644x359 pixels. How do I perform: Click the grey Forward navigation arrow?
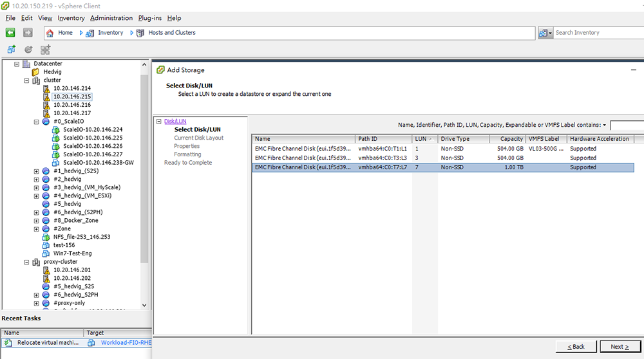point(28,32)
